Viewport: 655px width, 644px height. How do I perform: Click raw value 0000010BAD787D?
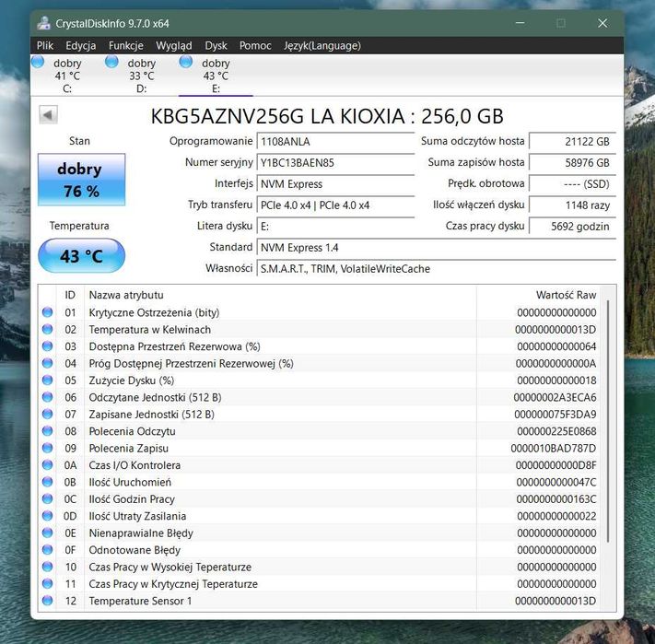tap(553, 448)
